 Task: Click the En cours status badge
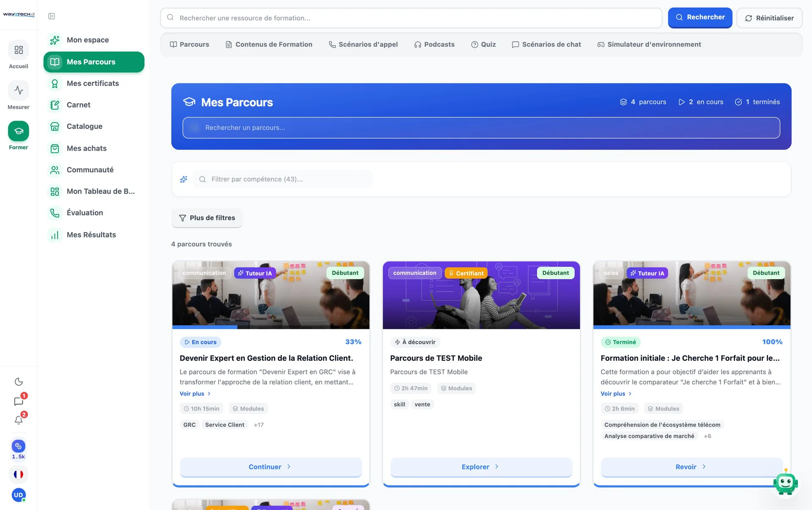click(200, 342)
